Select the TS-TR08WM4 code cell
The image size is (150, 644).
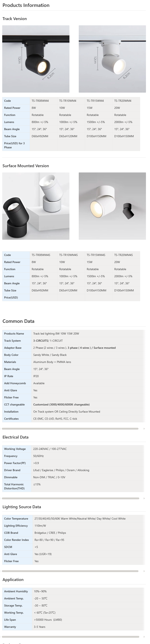[x=40, y=101]
